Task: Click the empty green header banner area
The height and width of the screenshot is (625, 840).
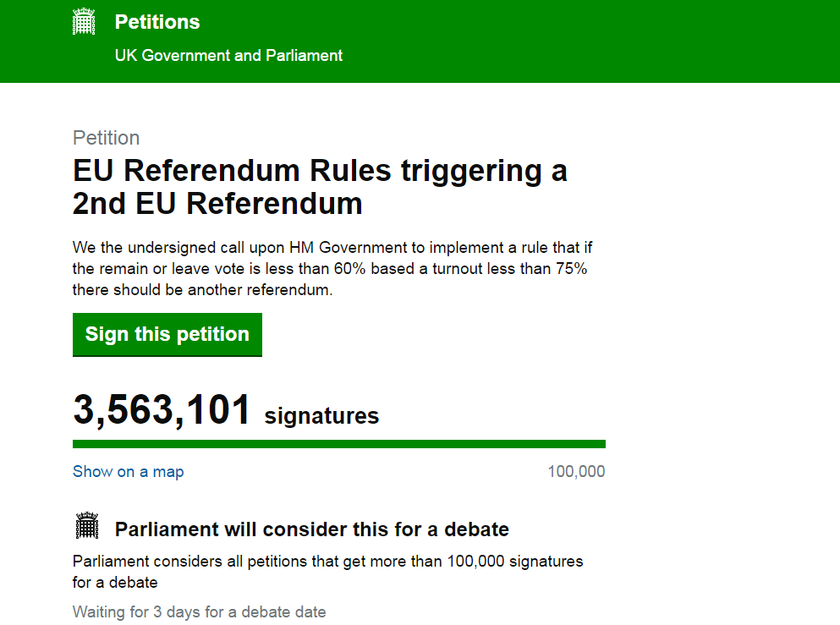Action: (592, 41)
